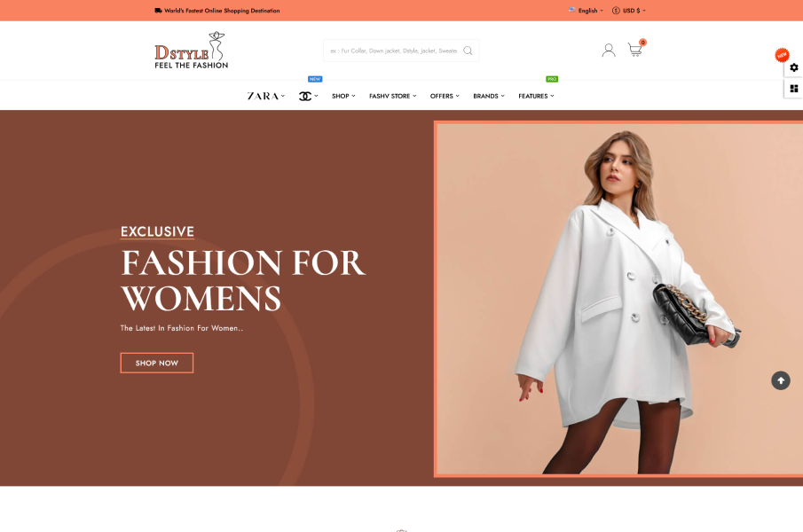
Task: Open the Offers menu
Action: point(444,96)
